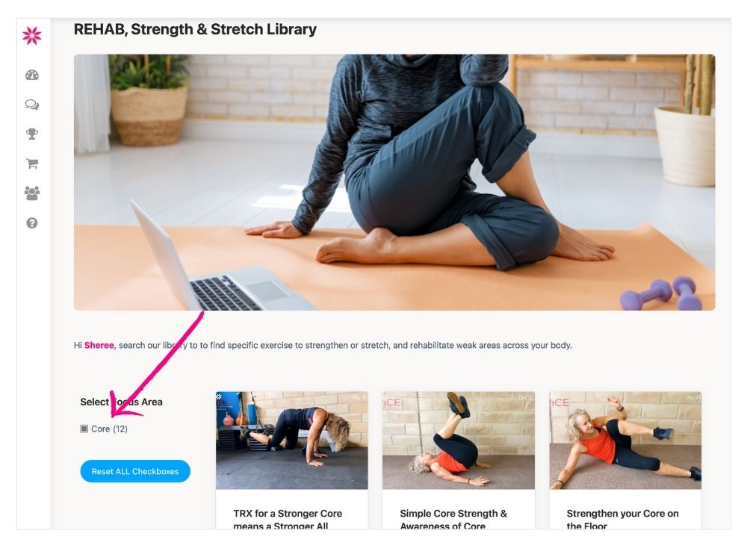This screenshot has width=747, height=560.
Task: Open the dashboard gauge icon in sidebar
Action: click(x=32, y=75)
